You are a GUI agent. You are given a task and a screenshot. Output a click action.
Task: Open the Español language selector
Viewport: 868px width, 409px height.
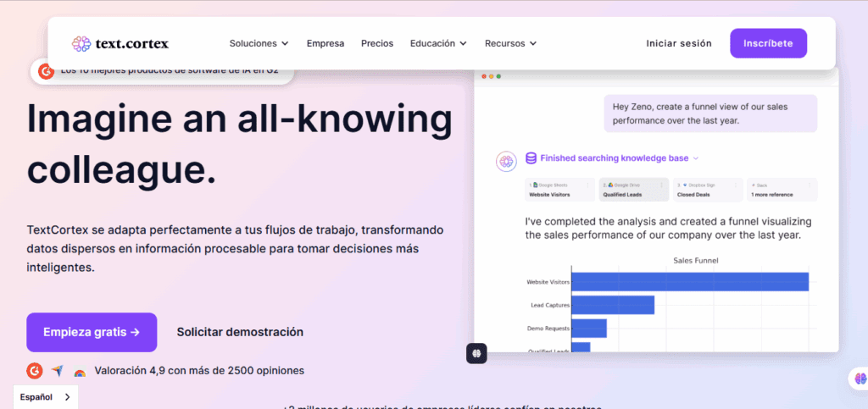tap(45, 397)
